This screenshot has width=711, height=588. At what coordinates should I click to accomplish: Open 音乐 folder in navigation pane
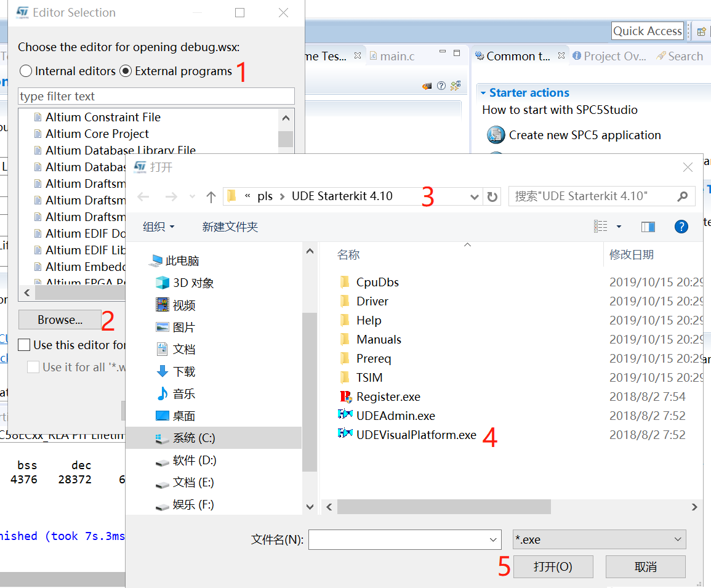(176, 393)
